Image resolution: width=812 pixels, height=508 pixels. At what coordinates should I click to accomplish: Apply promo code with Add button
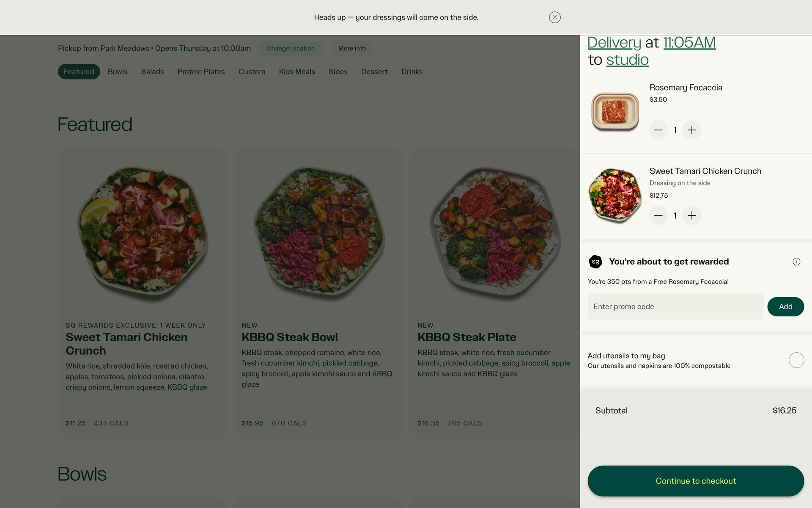tap(785, 306)
